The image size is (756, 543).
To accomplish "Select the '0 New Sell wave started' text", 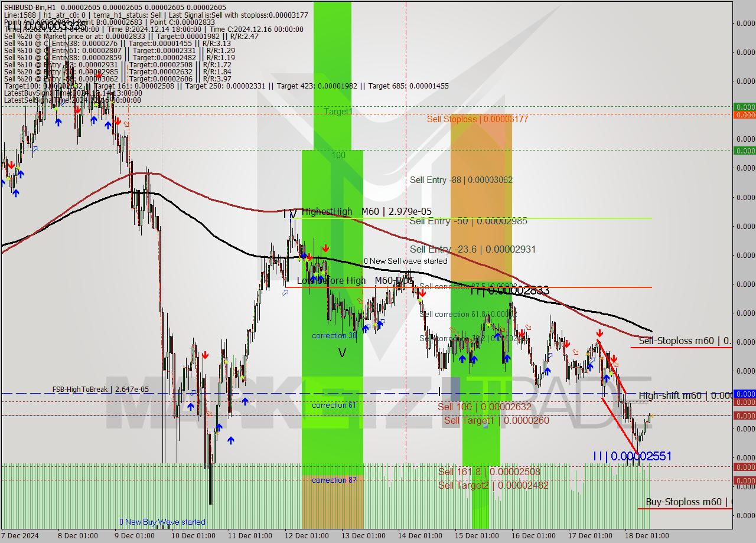I will point(405,261).
